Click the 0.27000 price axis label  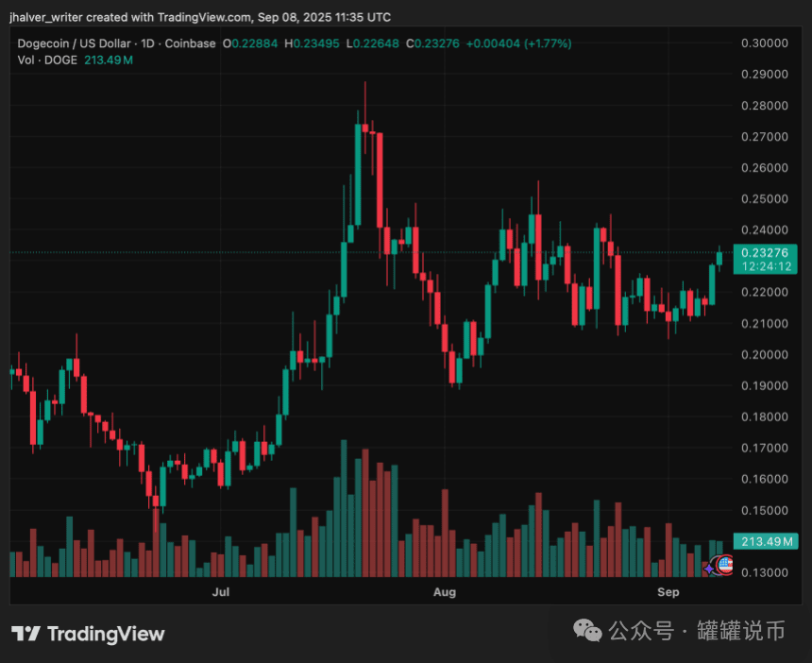coord(765,137)
